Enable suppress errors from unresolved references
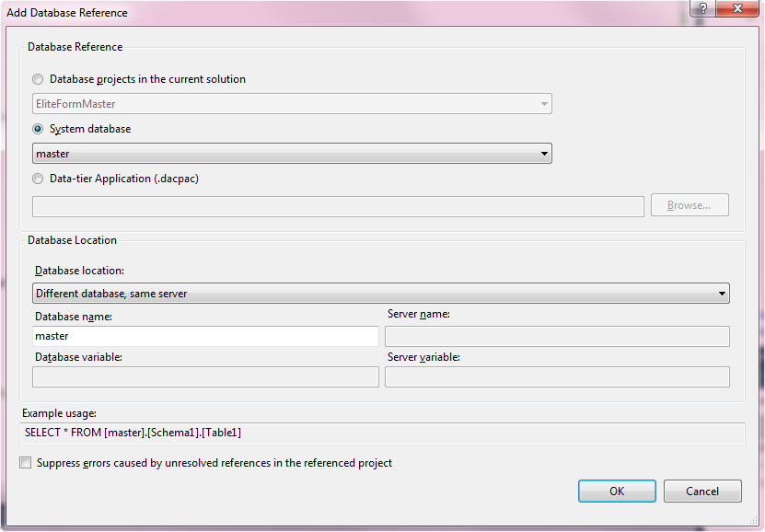This screenshot has width=765, height=532. coord(26,462)
